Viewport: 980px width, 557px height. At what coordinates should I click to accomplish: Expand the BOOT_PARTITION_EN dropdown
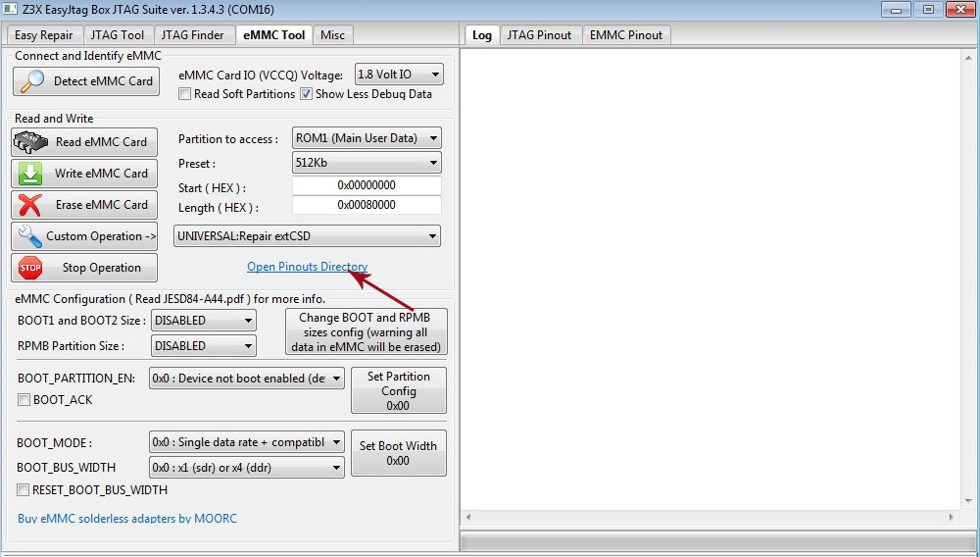point(247,379)
